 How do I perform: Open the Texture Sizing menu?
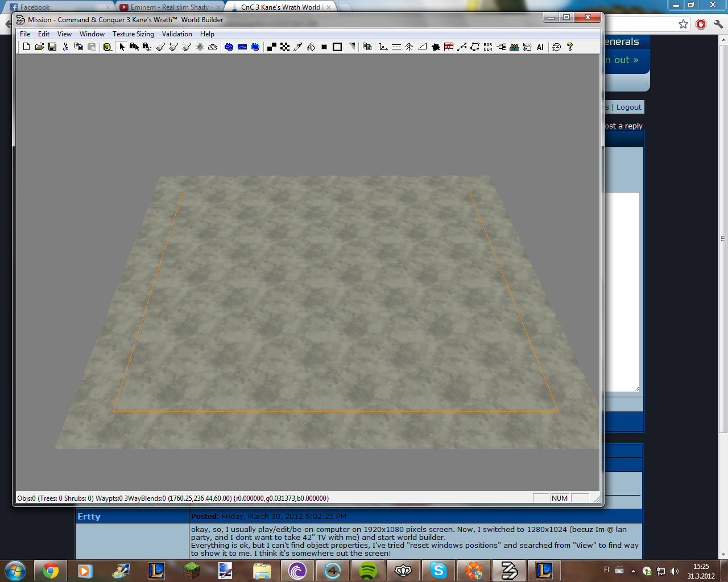pyautogui.click(x=133, y=34)
